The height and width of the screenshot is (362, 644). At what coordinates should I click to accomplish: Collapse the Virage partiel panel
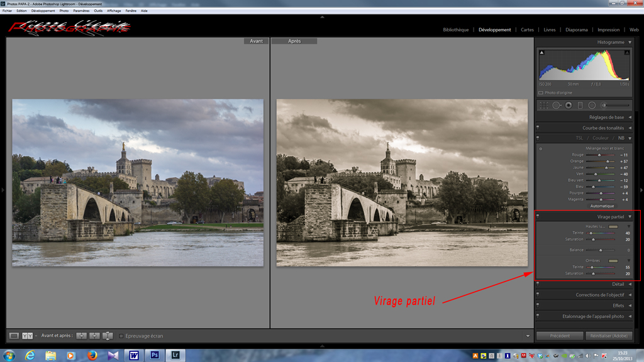pyautogui.click(x=630, y=217)
